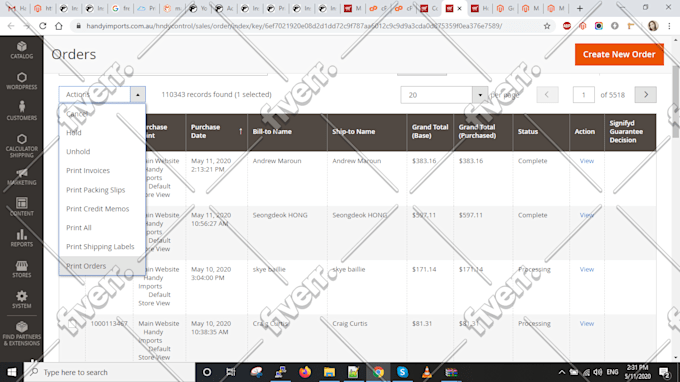This screenshot has width=680, height=382.
Task: Open the Content sidebar menu
Action: pyautogui.click(x=22, y=207)
